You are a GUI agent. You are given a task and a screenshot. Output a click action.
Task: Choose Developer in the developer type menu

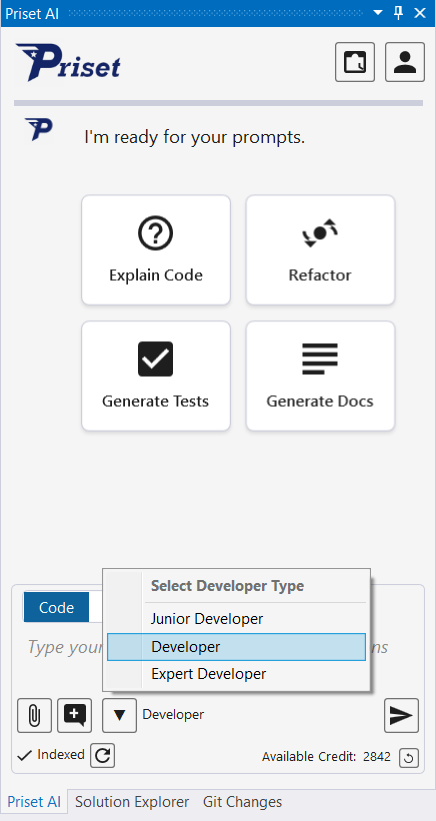[237, 647]
